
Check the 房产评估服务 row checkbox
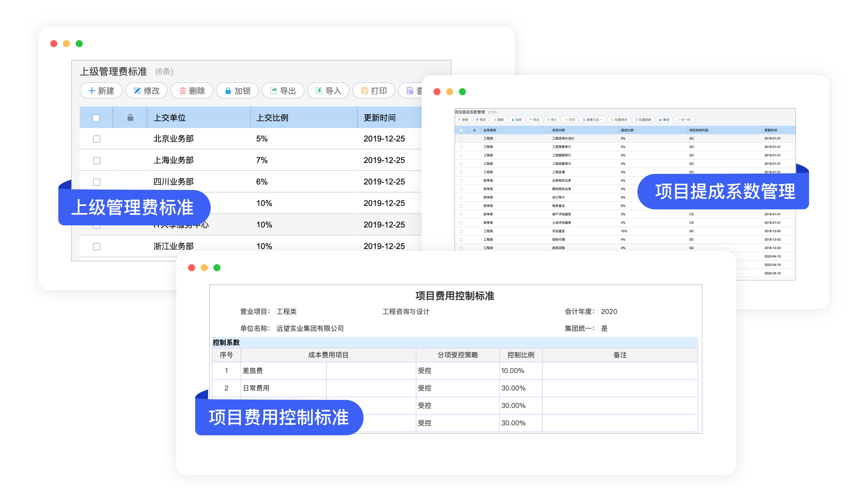(x=461, y=214)
